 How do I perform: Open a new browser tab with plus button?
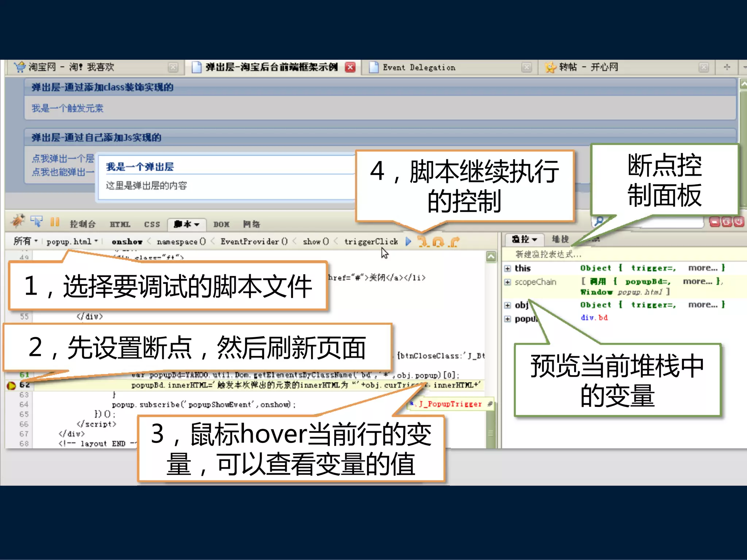727,67
